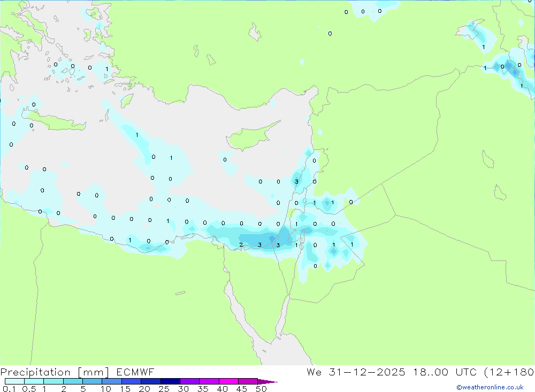Screen dimensions: 535x392
Task: Click the legend label '10'
Action: coord(106,389)
